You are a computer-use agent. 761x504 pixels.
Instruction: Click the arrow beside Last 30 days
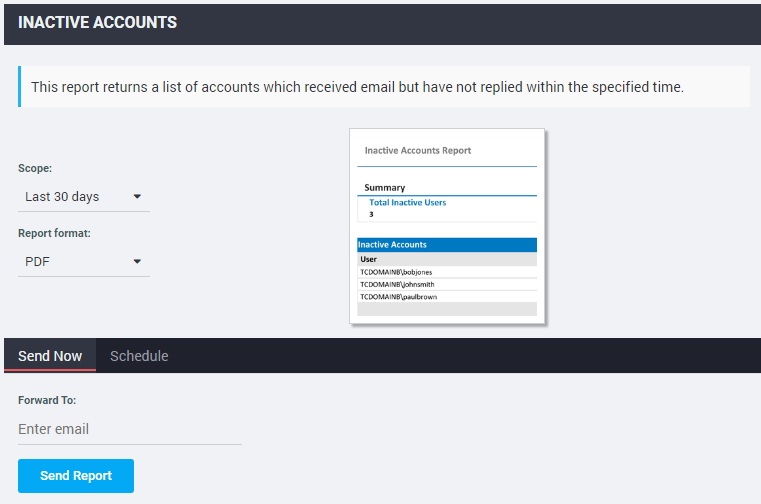pyautogui.click(x=137, y=197)
